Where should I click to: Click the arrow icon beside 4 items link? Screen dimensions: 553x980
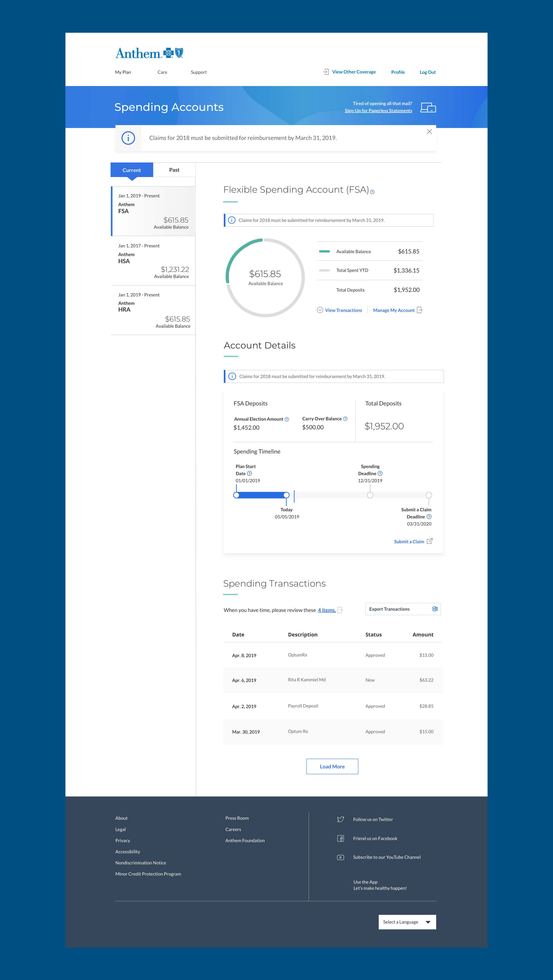point(340,610)
